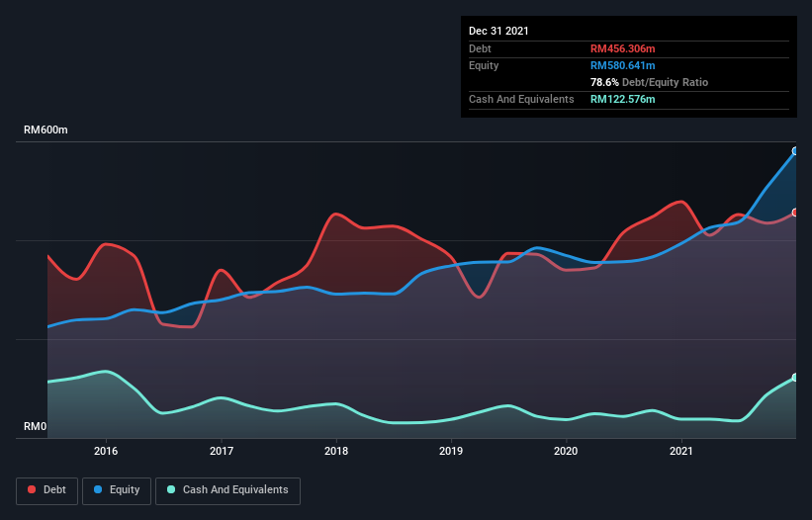Click Cash And Equivalents tooltip label
Viewport: 812px width, 520px height.
[x=521, y=99]
